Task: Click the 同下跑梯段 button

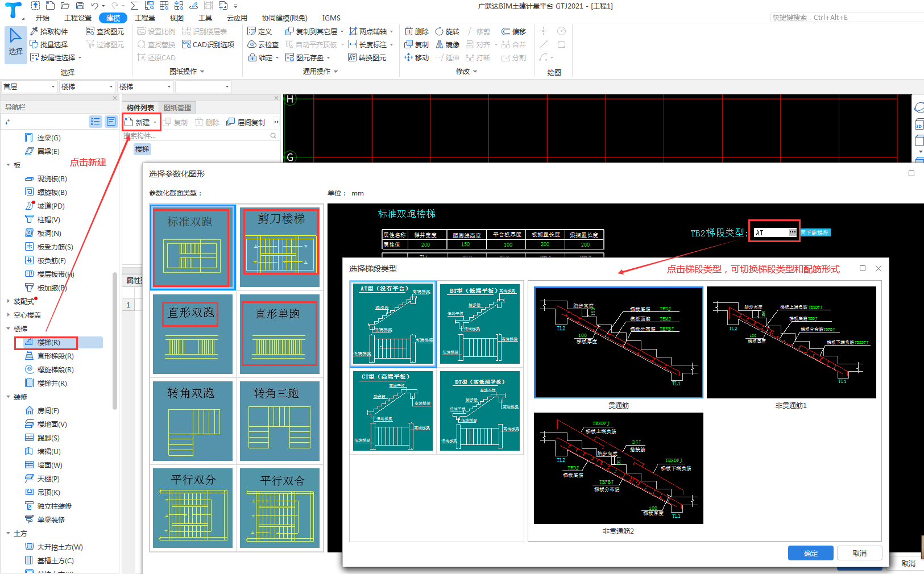Action: click(815, 232)
